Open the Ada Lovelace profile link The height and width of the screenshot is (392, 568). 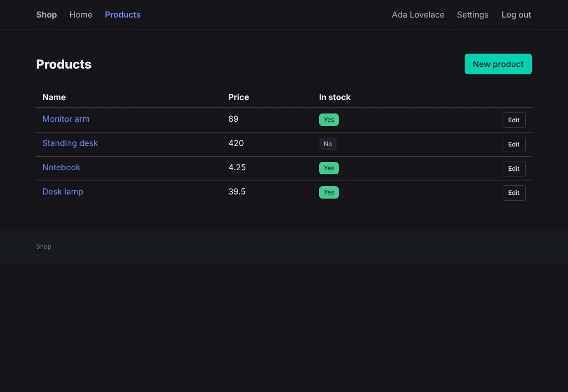point(418,15)
